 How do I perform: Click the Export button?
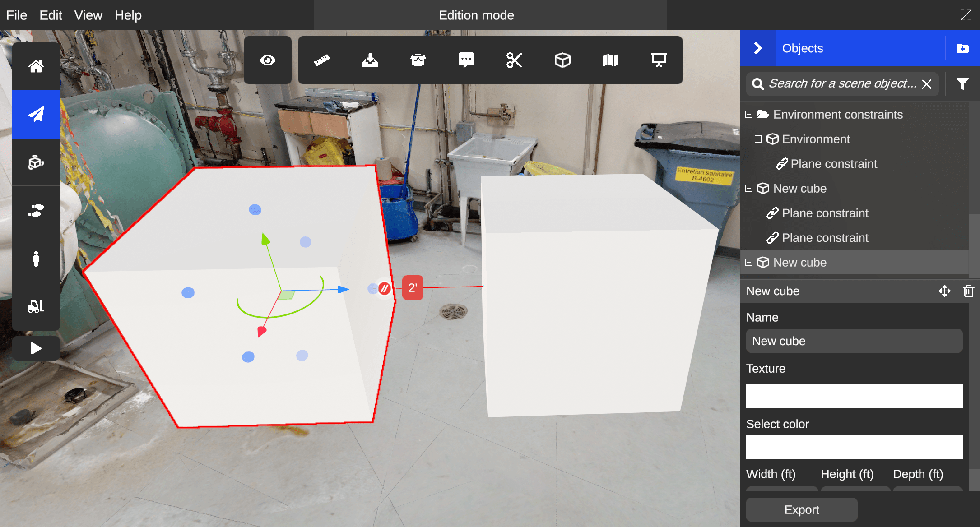(x=801, y=509)
